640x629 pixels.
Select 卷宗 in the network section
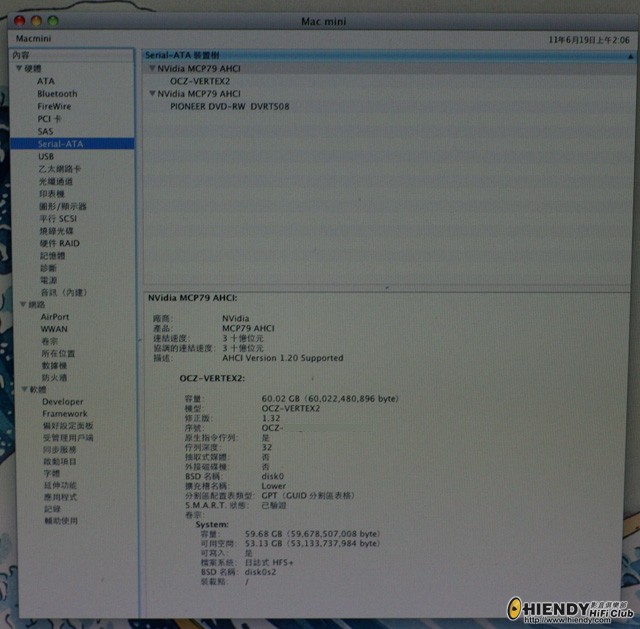pos(50,341)
